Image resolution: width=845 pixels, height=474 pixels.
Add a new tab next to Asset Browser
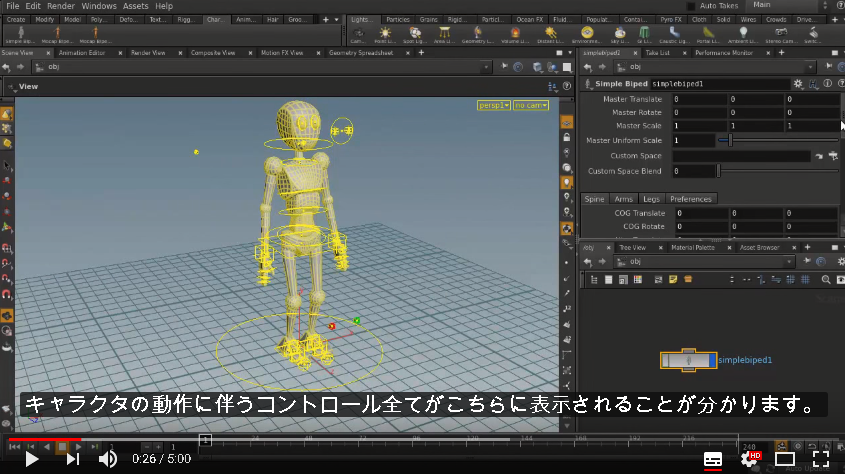point(807,247)
